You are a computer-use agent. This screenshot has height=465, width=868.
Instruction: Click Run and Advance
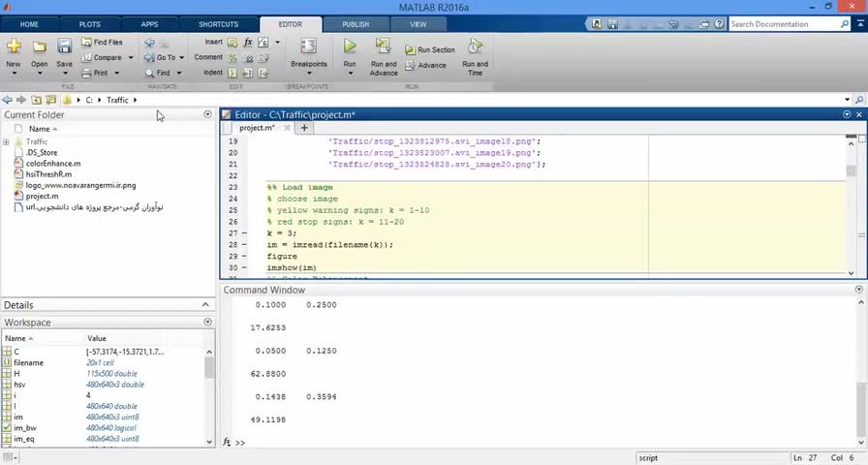(x=384, y=56)
